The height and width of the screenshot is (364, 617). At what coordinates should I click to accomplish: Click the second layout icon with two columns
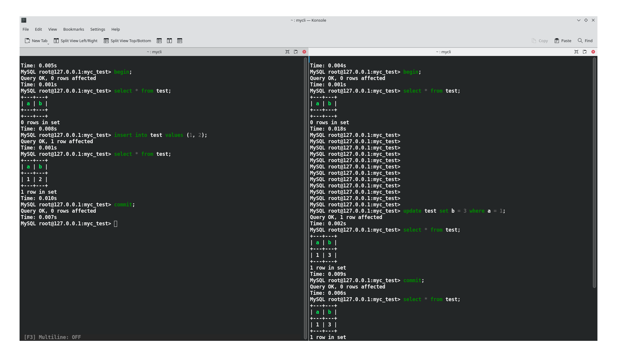[169, 41]
